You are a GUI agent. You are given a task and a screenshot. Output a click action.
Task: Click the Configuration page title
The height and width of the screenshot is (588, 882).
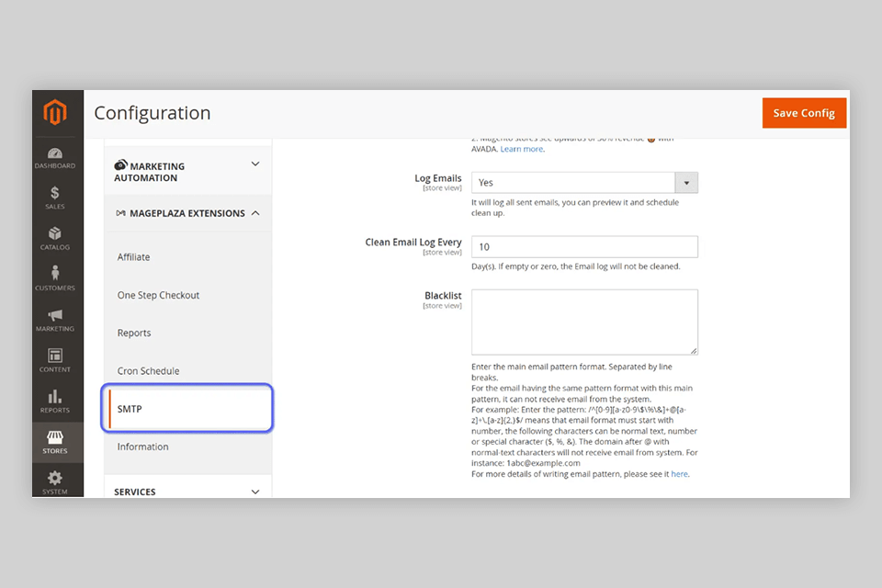153,113
